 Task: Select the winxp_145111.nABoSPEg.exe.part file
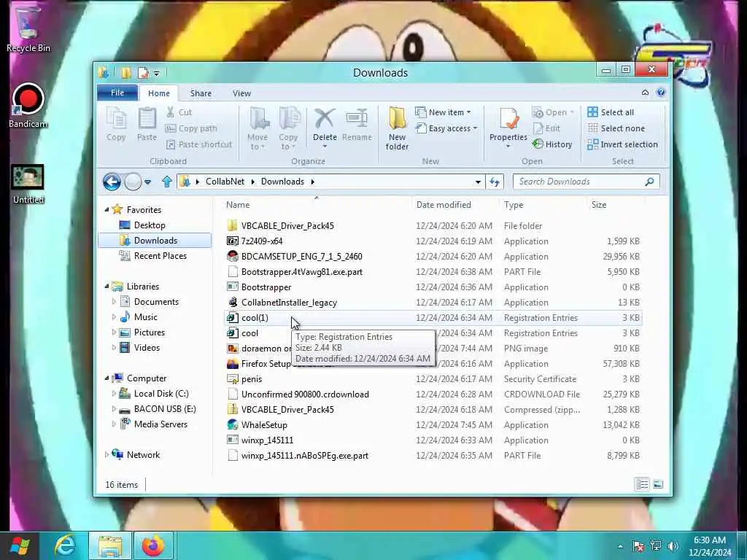433,455
